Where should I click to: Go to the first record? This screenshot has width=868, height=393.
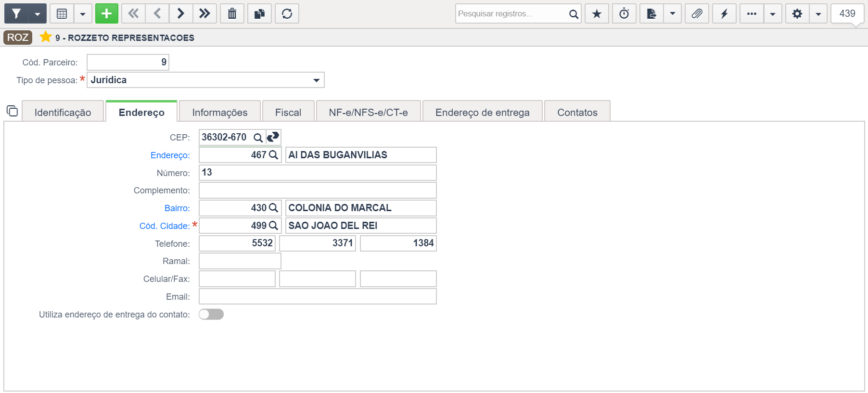point(133,13)
